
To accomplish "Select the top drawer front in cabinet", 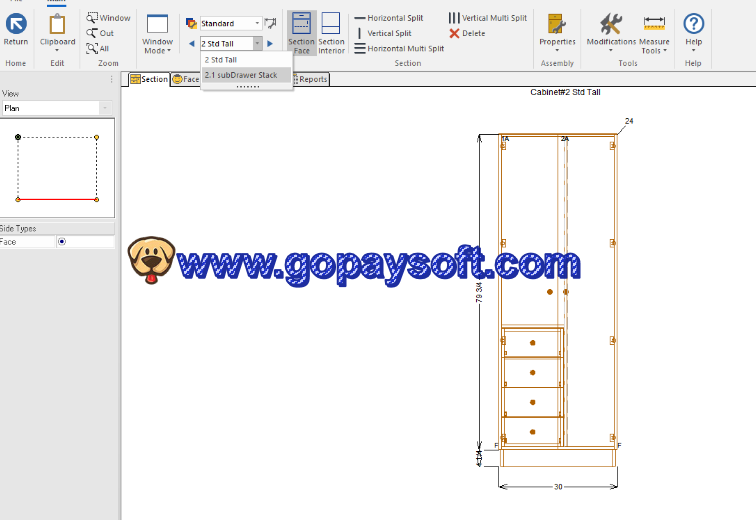I will tap(532, 343).
